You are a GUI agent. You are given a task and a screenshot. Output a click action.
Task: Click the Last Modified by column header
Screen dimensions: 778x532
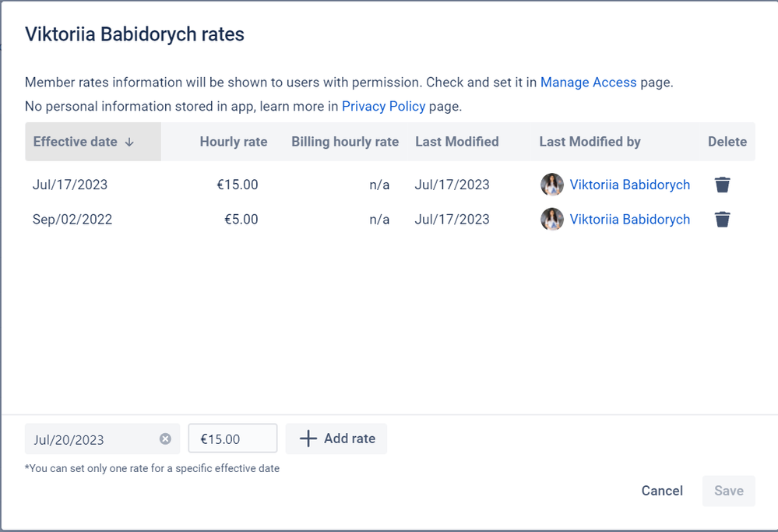590,142
